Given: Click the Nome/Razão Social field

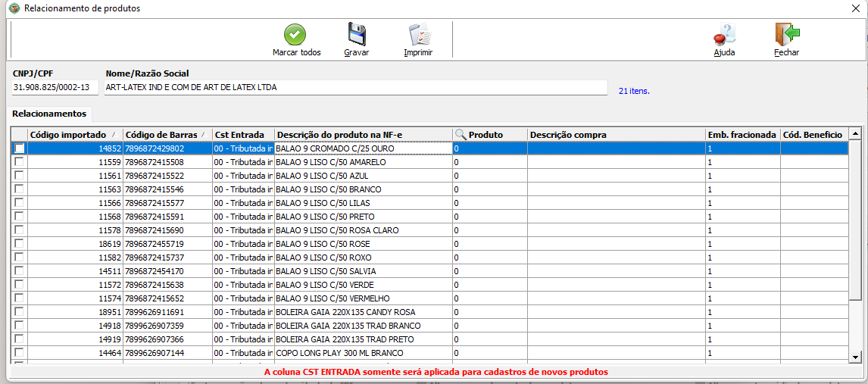Looking at the screenshot, I should (x=355, y=87).
